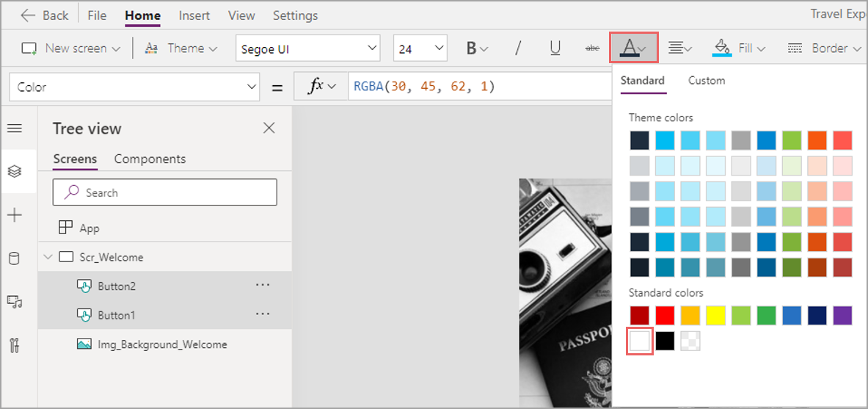
Task: Open text alignment options
Action: click(679, 48)
